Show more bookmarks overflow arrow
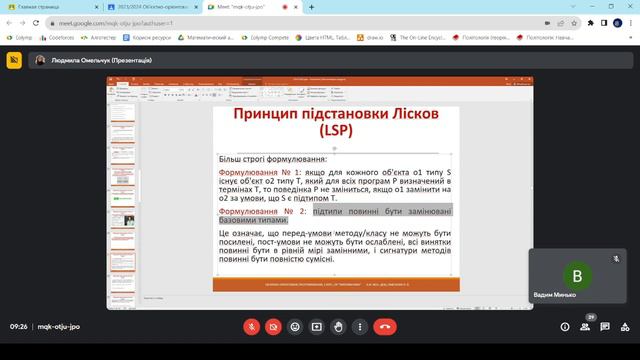Image resolution: width=640 pixels, height=360 pixels. click(x=631, y=38)
